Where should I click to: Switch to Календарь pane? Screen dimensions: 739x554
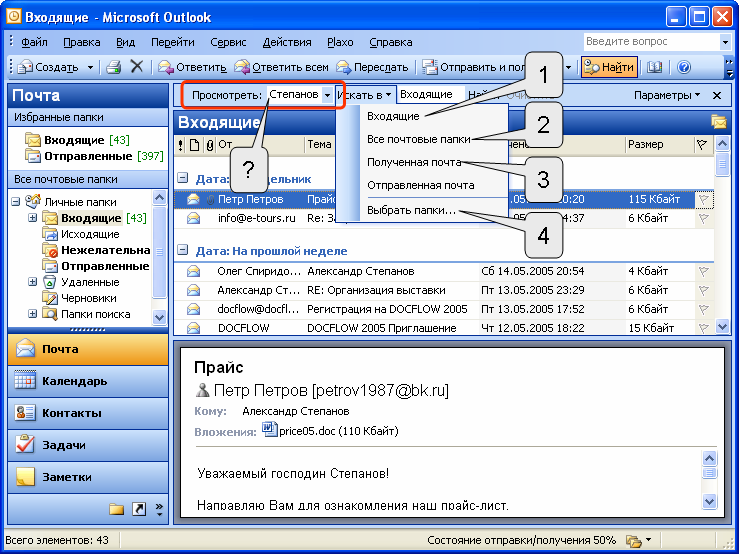tap(88, 381)
